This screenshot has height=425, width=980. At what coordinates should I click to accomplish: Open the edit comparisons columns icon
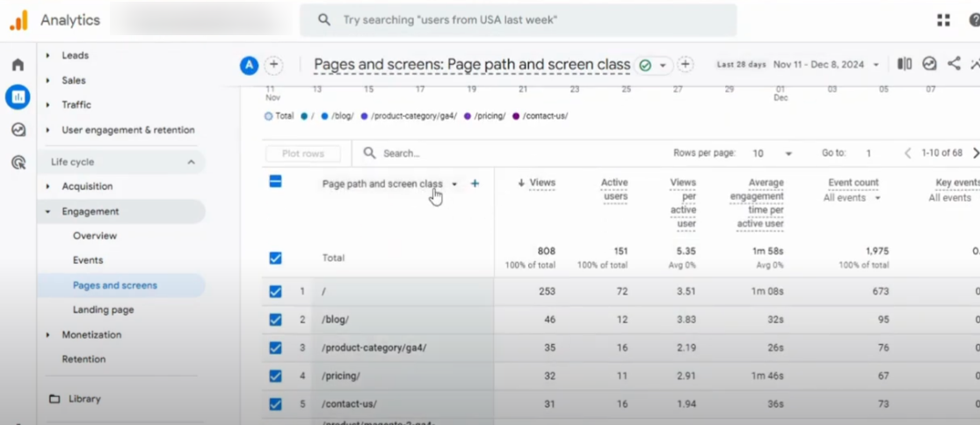coord(904,64)
